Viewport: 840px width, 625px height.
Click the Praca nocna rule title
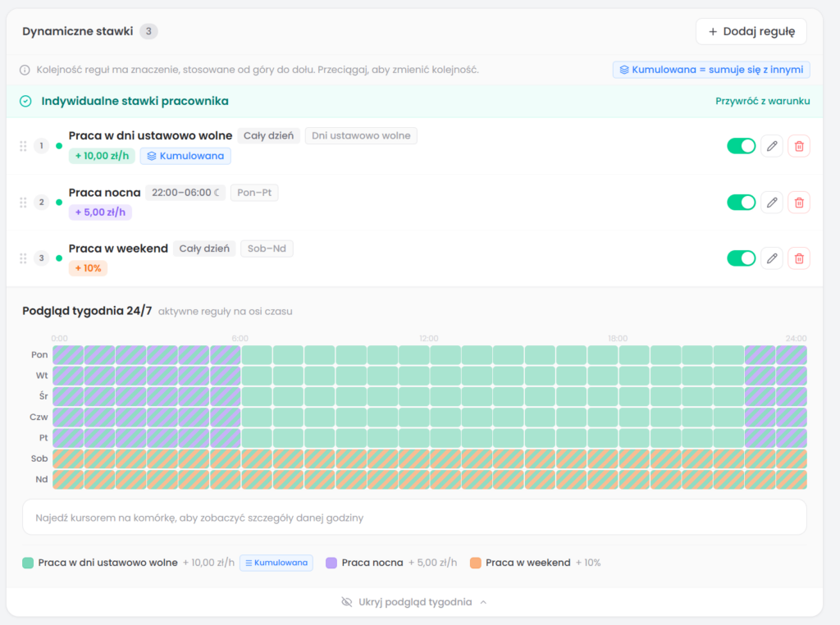tap(104, 193)
